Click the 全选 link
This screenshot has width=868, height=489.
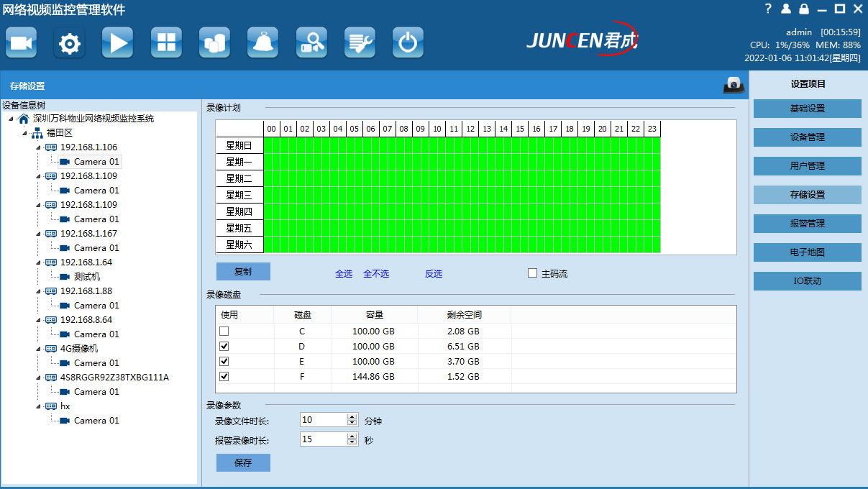(344, 274)
